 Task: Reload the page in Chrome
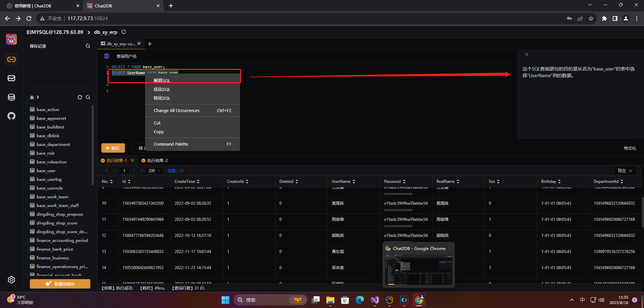(29, 18)
